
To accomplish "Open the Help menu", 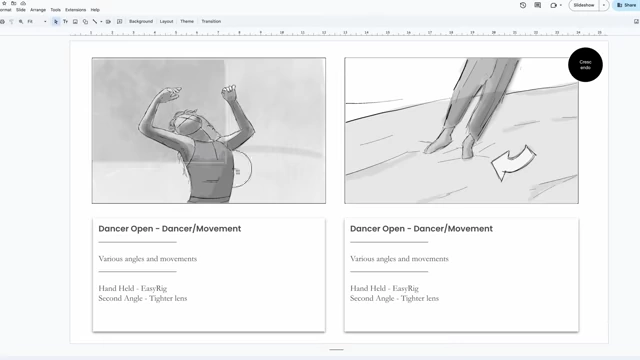I will (95, 10).
